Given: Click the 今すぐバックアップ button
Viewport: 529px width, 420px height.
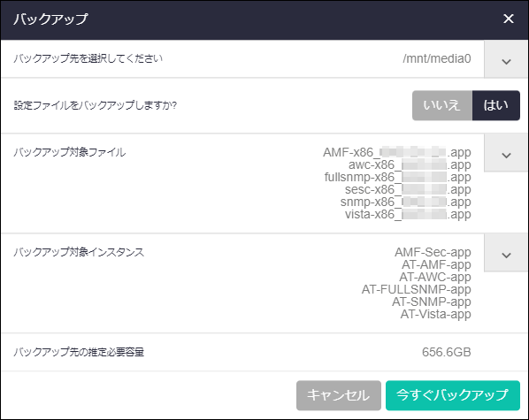Looking at the screenshot, I should click(x=452, y=395).
